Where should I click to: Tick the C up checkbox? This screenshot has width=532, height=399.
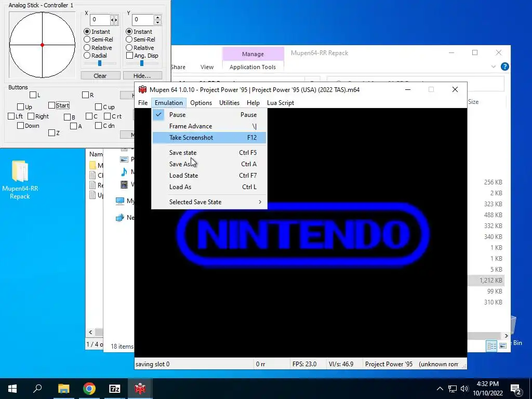[x=98, y=107]
